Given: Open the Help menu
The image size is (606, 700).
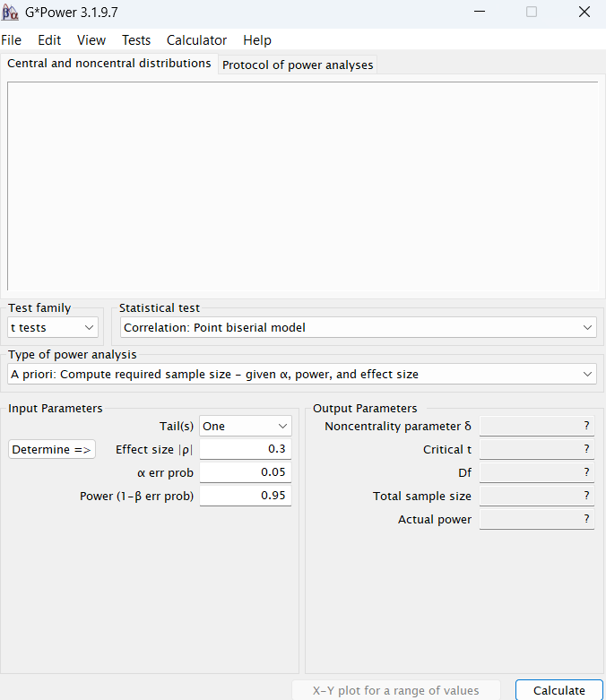Looking at the screenshot, I should click(x=257, y=40).
